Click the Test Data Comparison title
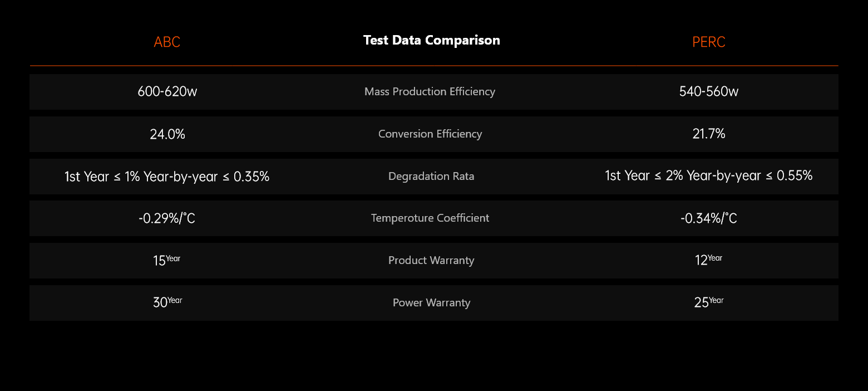This screenshot has height=391, width=868. 432,40
